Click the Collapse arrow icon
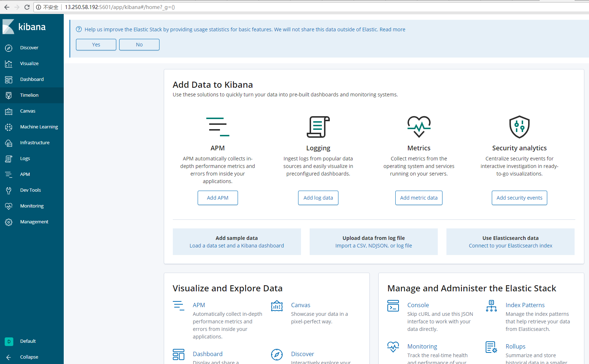The height and width of the screenshot is (364, 589). click(x=9, y=357)
